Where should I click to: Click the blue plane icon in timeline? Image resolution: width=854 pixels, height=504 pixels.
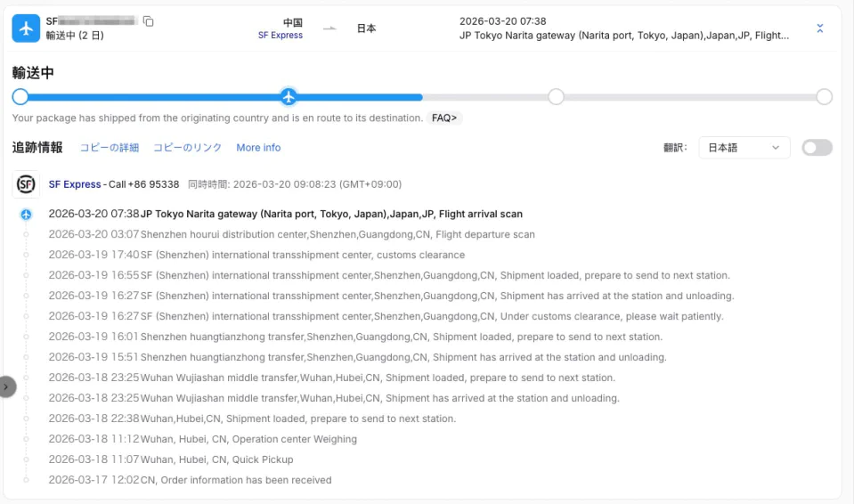(26, 215)
